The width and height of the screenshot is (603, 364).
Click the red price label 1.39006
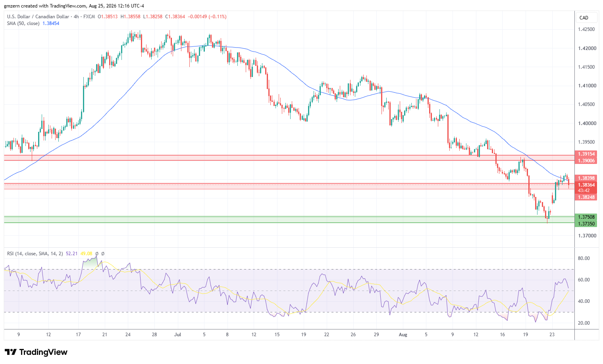[x=586, y=160]
